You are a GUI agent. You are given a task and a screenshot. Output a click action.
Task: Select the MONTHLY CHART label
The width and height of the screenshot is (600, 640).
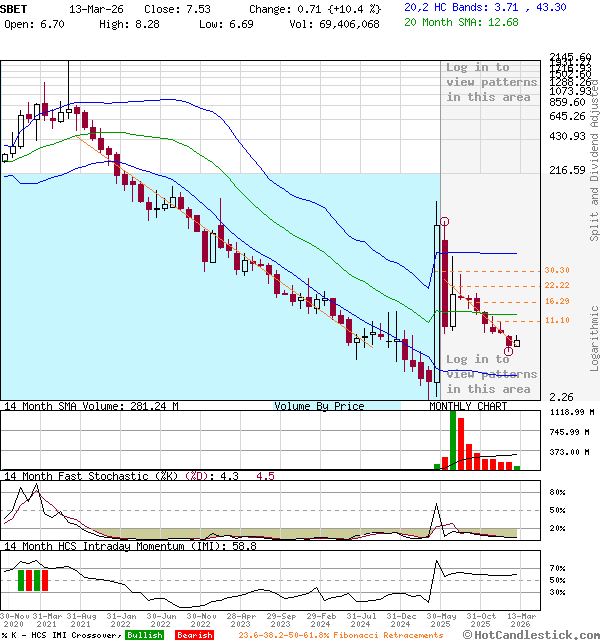[x=468, y=406]
